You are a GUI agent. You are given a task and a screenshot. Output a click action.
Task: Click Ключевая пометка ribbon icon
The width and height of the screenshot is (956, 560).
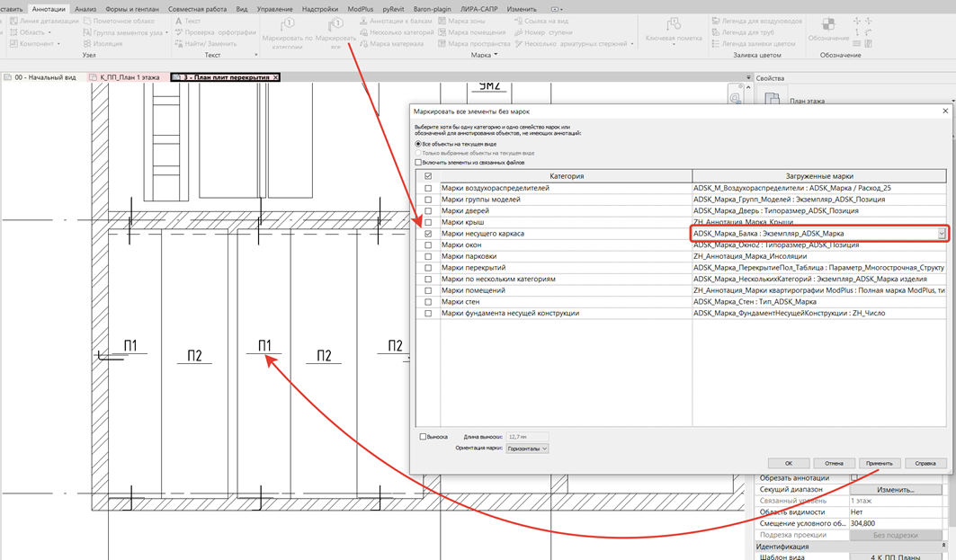point(674,25)
